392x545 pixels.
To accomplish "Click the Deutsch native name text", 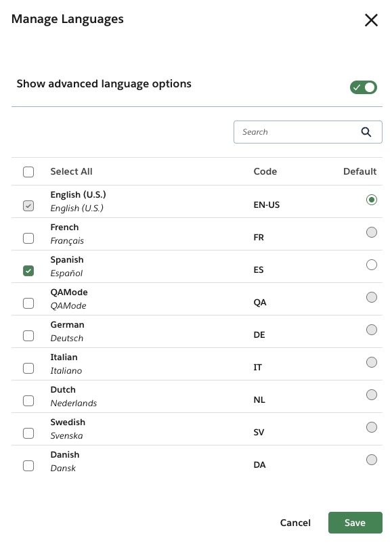I will point(67,339).
